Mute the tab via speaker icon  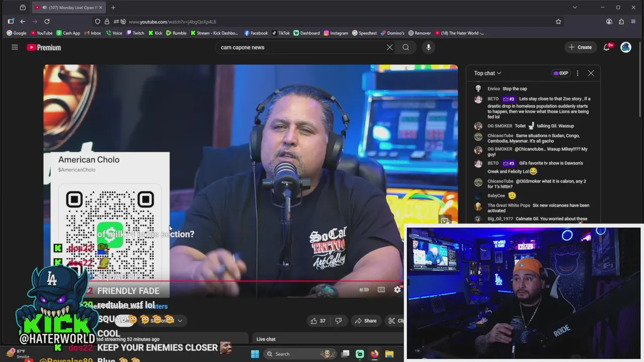pyautogui.click(x=44, y=8)
